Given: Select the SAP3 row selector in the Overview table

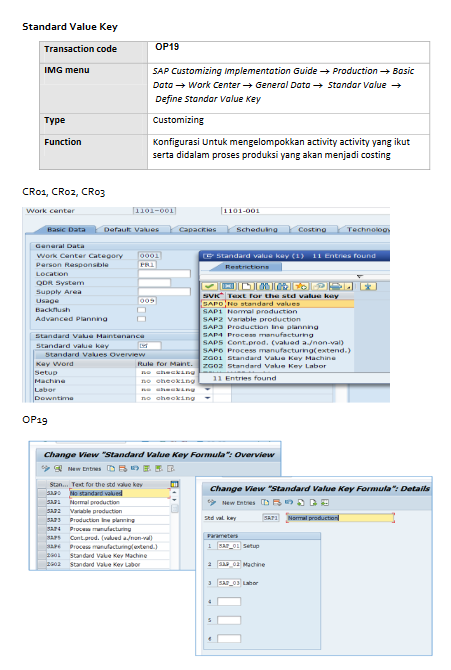Looking at the screenshot, I should 41,520.
